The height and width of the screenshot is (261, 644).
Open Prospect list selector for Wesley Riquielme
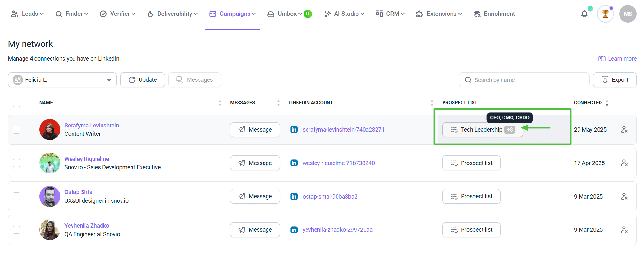tap(471, 163)
